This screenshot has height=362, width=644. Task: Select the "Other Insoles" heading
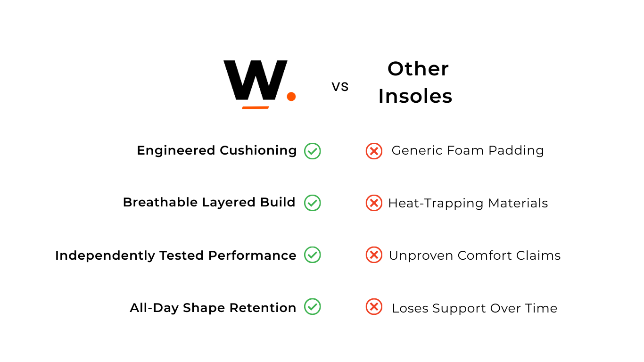point(415,82)
